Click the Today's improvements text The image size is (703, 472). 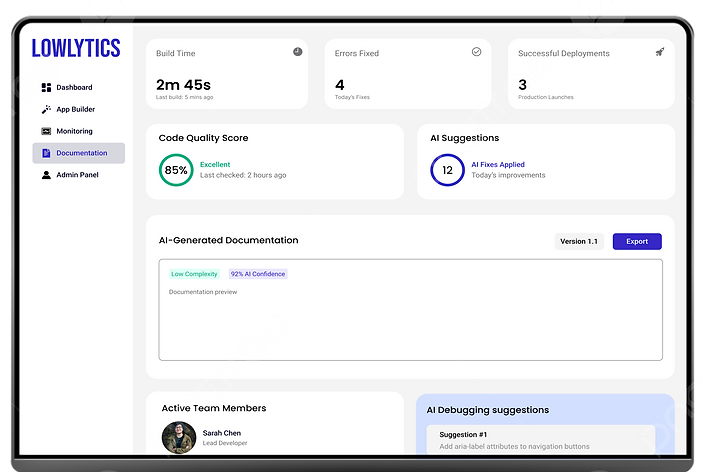508,175
